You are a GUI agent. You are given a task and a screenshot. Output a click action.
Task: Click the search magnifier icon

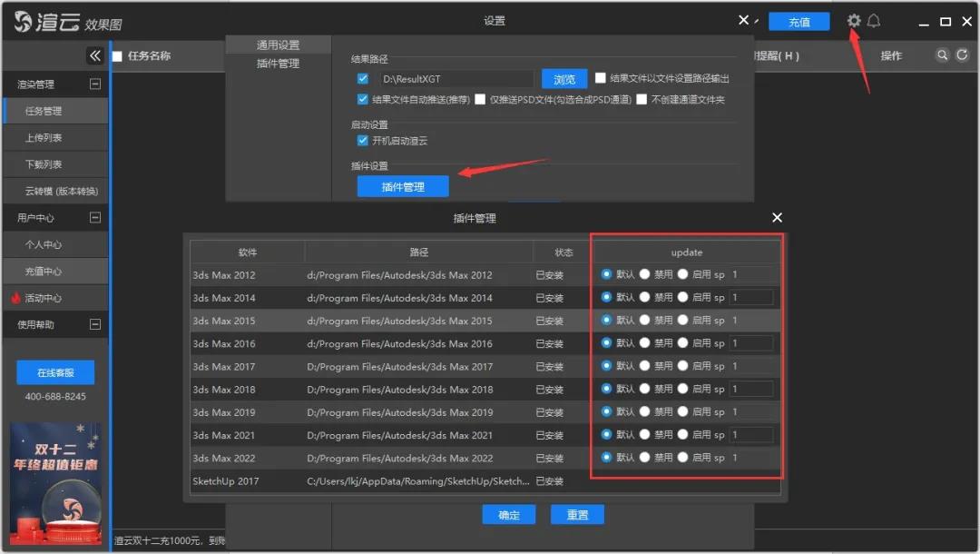(x=943, y=55)
